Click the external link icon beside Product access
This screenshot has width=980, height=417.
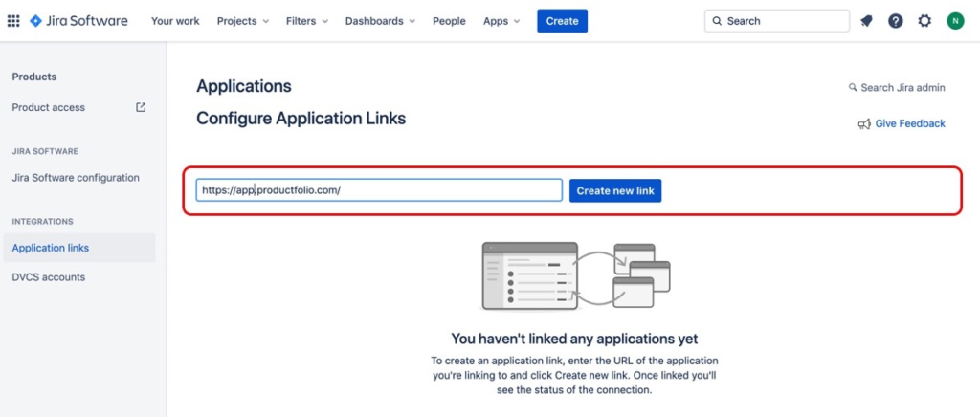point(141,107)
